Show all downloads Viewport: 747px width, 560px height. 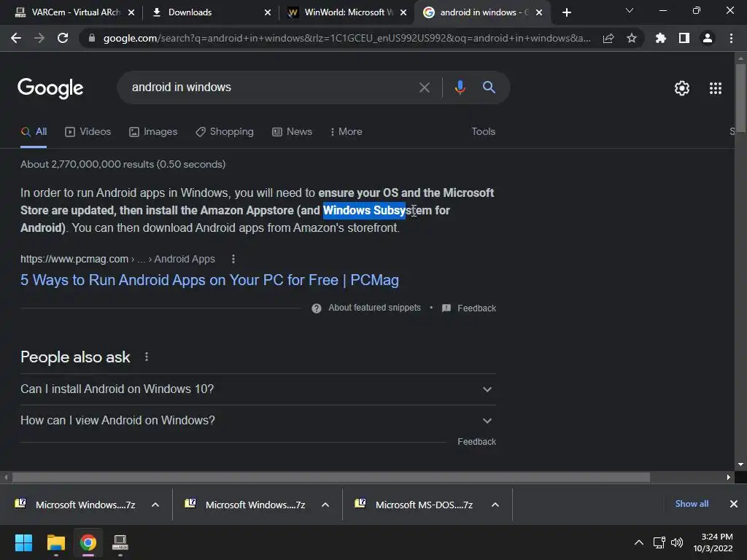coord(692,504)
